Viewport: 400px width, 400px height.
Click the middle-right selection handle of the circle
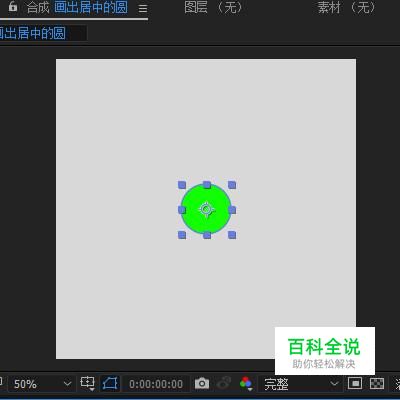232,210
